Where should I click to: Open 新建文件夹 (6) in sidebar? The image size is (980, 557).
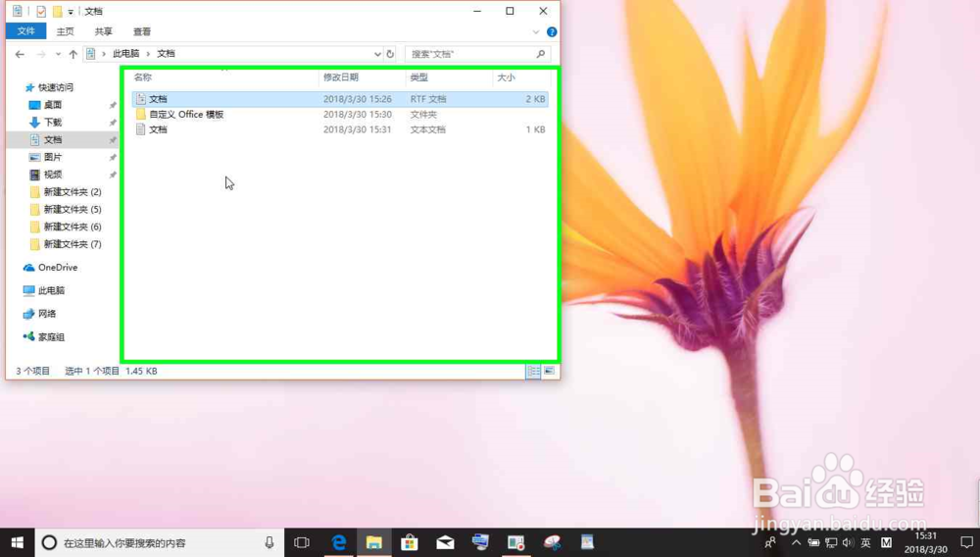pos(72,227)
